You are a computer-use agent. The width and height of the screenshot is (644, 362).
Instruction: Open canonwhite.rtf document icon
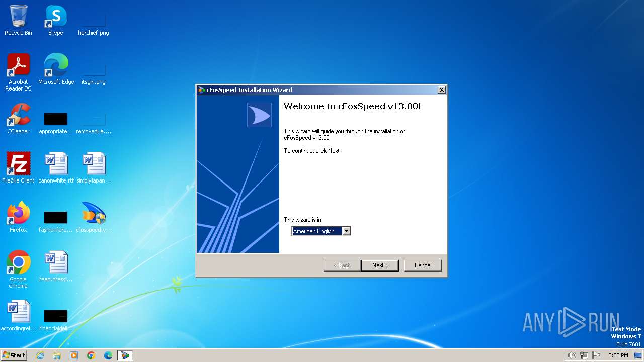click(x=56, y=168)
